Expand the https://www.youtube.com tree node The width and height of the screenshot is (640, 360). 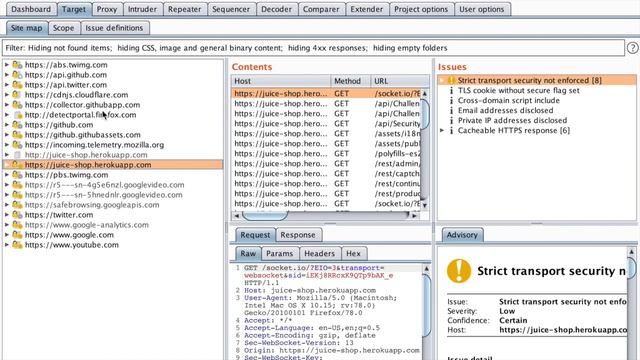click(x=7, y=245)
